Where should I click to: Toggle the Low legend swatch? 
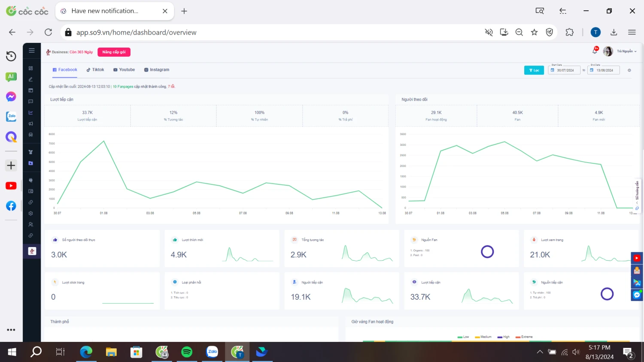(x=460, y=337)
